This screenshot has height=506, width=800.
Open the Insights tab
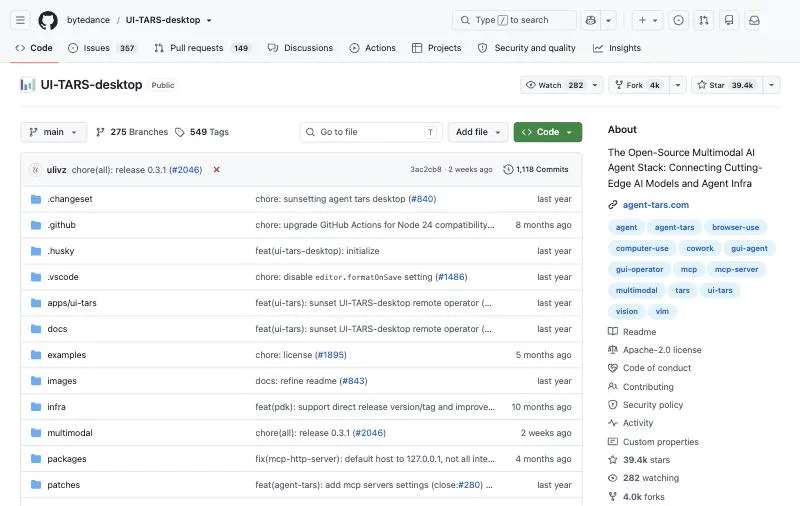tap(616, 48)
